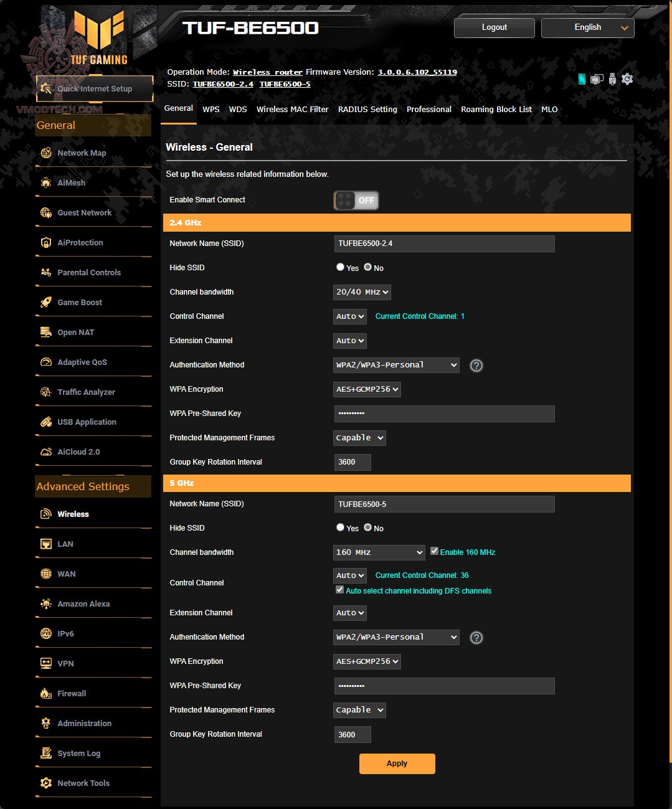Toggle the Enable Smart Connect switch

(x=356, y=200)
